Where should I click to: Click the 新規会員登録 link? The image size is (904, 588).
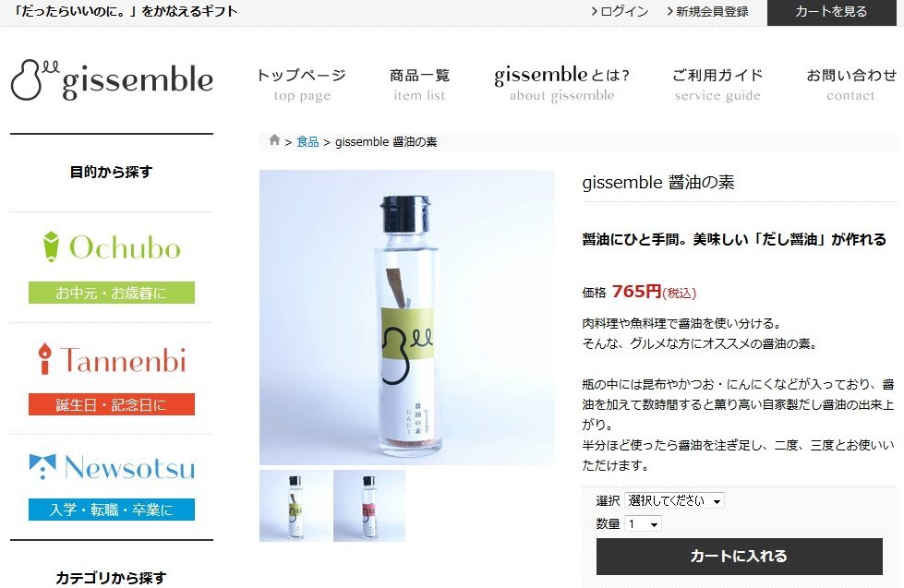(x=708, y=11)
